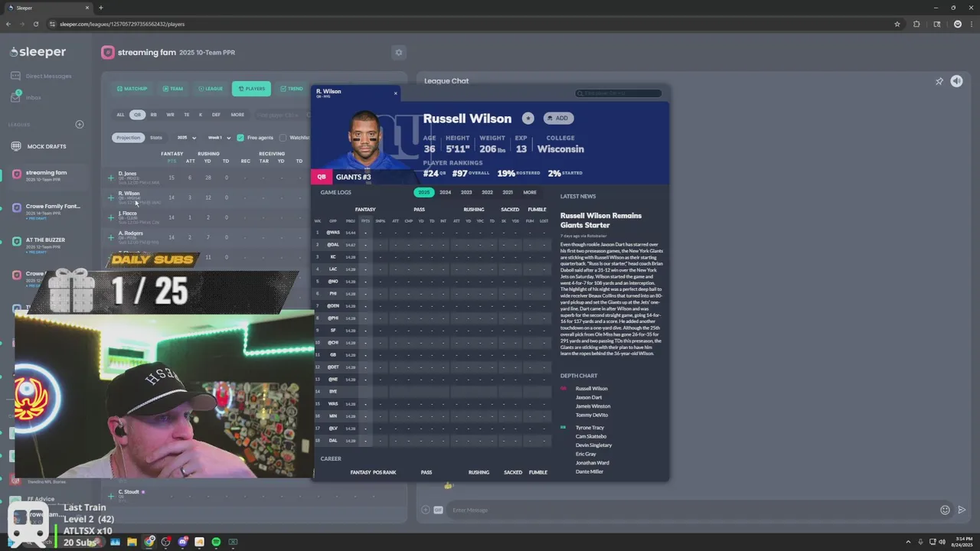Image resolution: width=980 pixels, height=551 pixels.
Task: Open the 2025 season dropdown
Action: (x=186, y=138)
